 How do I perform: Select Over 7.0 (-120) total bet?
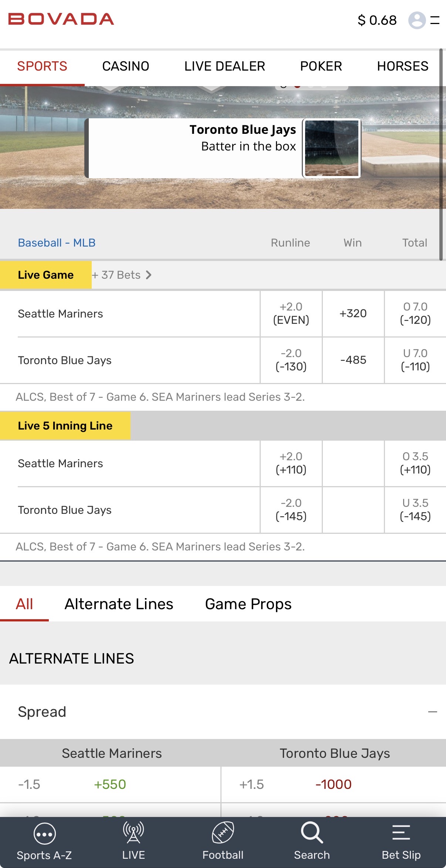click(415, 313)
